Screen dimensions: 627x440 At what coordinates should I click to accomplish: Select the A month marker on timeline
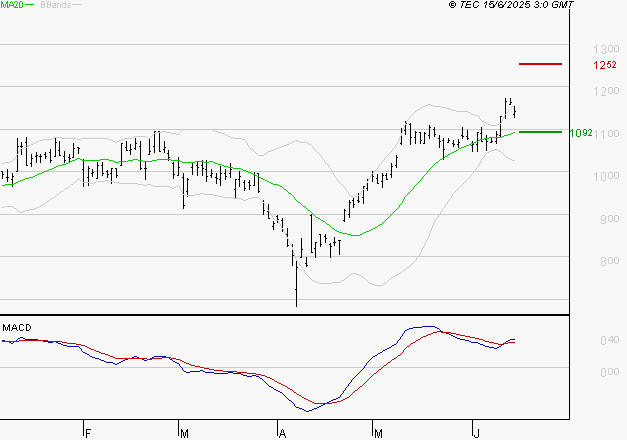pos(283,433)
